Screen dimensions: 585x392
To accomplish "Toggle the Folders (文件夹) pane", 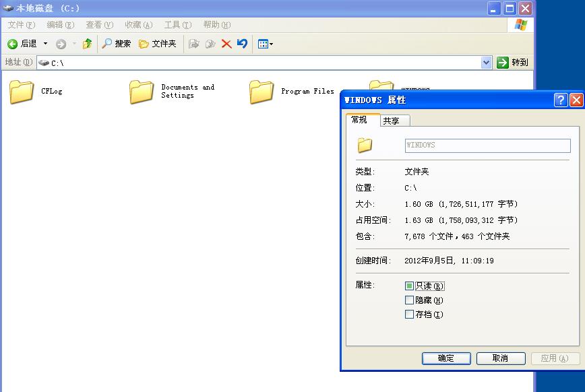I will [x=157, y=44].
